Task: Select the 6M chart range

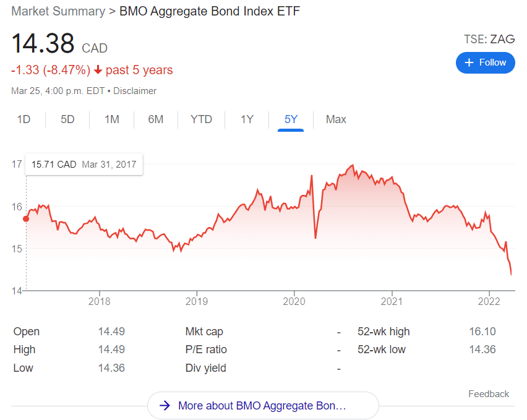Action: coord(156,119)
